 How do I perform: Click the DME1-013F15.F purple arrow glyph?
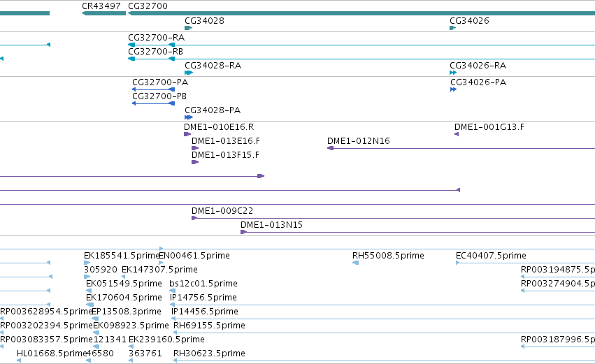195,162
